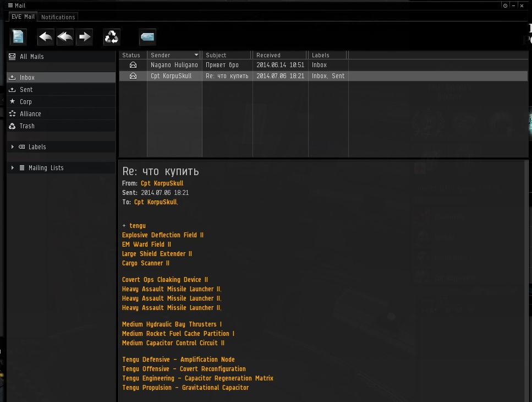
Task: Switch to the EVE Mail tab
Action: 23,17
